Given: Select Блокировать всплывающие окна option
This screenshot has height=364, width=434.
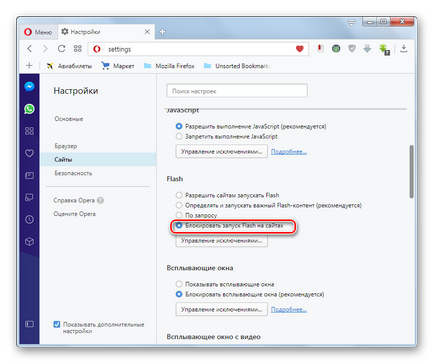Looking at the screenshot, I should click(x=179, y=294).
